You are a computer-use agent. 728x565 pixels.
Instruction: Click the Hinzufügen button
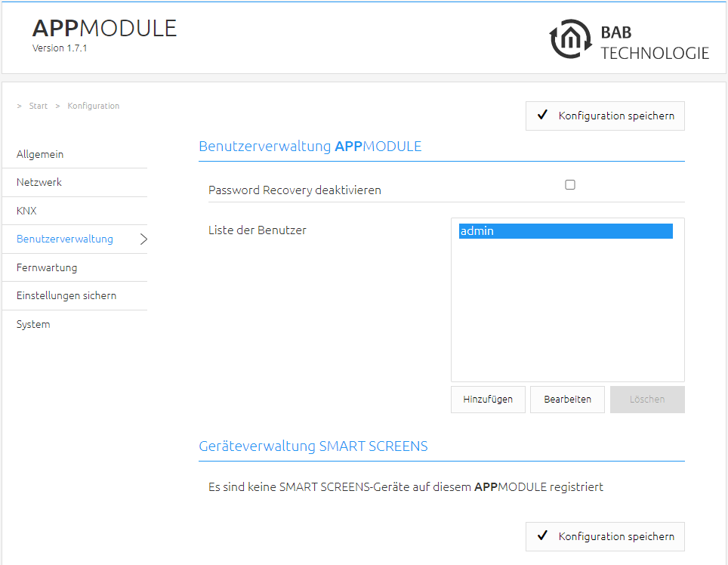[x=488, y=400]
